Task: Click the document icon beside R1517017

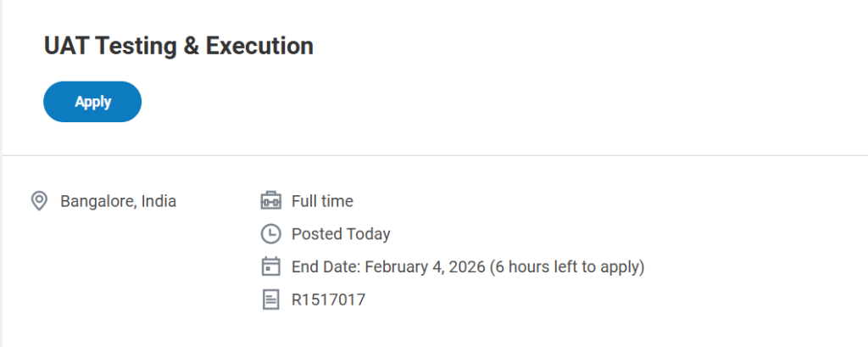Action: click(270, 299)
